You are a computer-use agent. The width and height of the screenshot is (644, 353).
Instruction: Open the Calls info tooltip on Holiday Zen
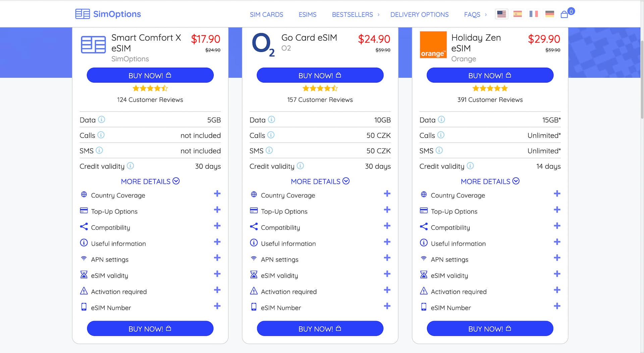[441, 135]
